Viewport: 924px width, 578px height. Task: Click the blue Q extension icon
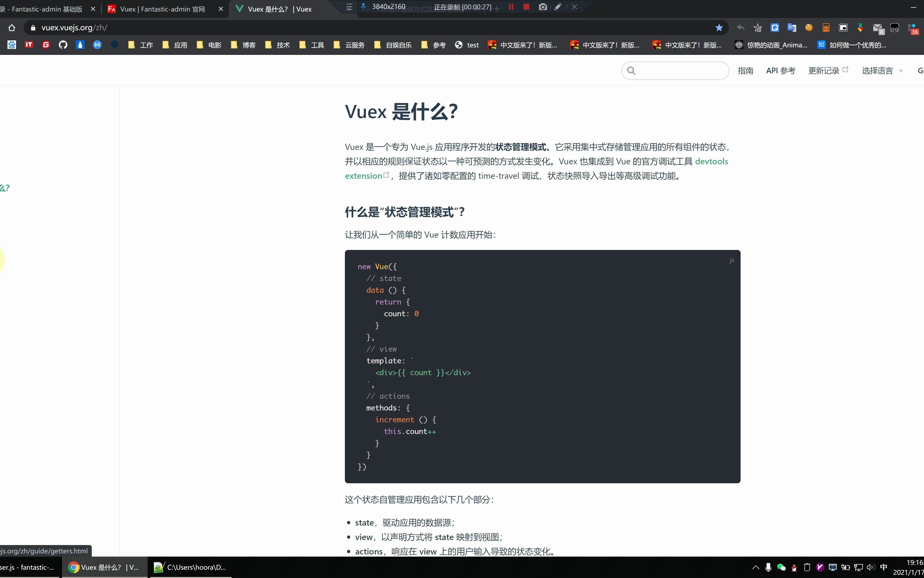tap(775, 28)
